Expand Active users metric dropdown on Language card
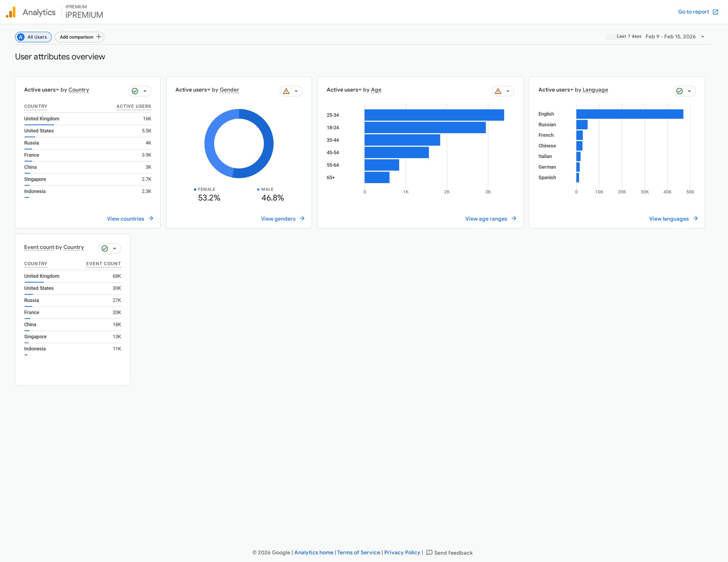This screenshot has height=562, width=728. (571, 90)
